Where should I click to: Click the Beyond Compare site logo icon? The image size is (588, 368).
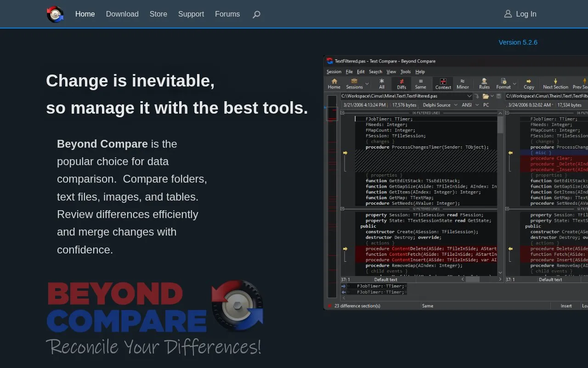(55, 14)
